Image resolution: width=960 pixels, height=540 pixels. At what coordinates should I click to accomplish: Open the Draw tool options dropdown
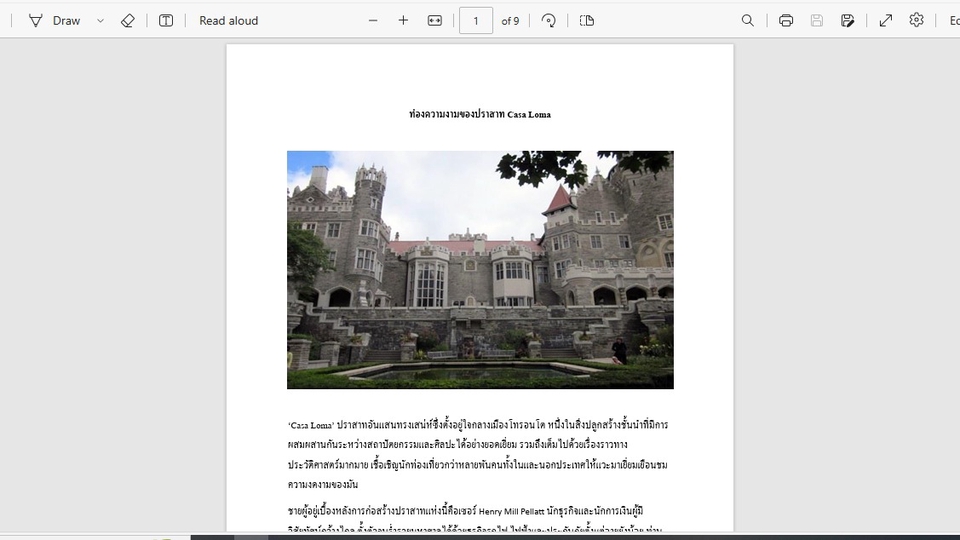point(100,21)
